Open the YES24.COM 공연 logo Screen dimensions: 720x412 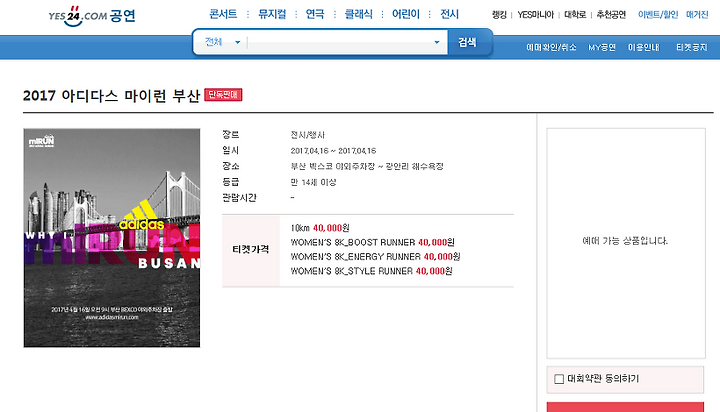click(92, 16)
